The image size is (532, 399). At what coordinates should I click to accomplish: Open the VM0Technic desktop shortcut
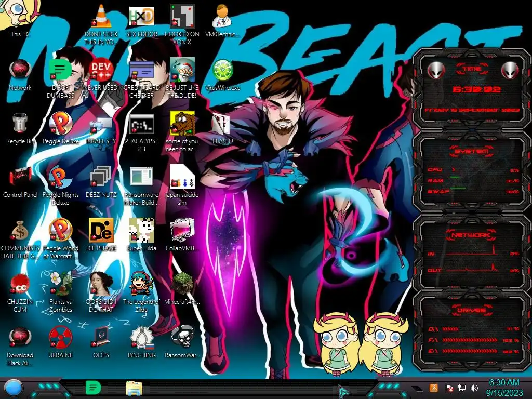(222, 17)
